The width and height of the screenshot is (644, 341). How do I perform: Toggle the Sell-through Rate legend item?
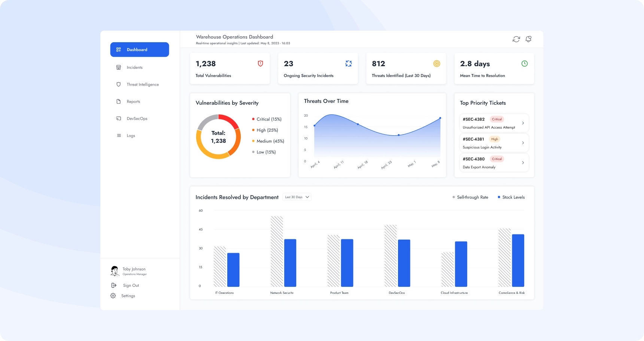(470, 197)
